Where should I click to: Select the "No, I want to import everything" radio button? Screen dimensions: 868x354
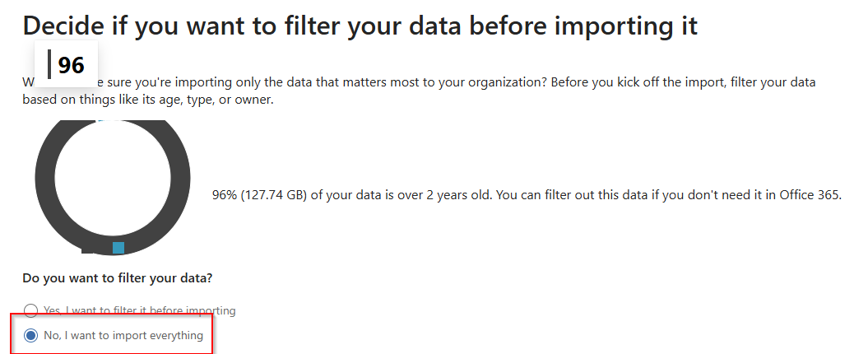[x=31, y=336]
